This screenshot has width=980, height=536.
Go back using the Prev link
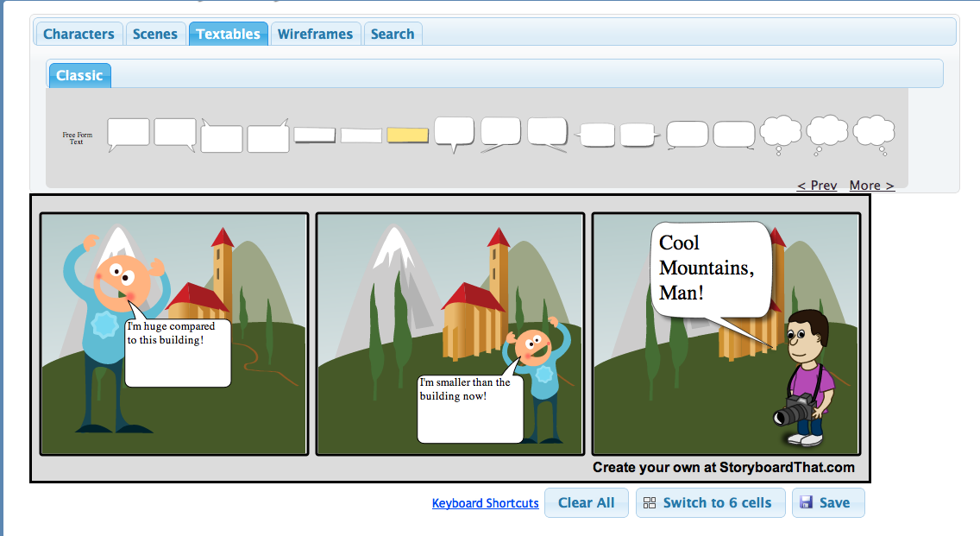click(816, 185)
